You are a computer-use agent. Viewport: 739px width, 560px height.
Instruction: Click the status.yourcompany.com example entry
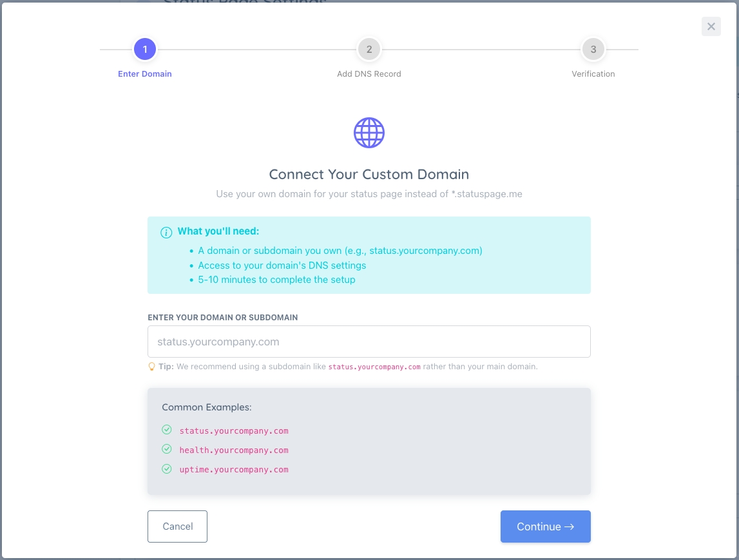pos(234,430)
